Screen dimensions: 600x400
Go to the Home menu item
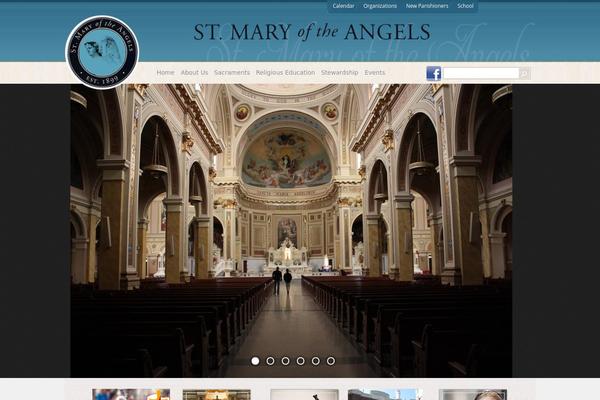point(165,72)
